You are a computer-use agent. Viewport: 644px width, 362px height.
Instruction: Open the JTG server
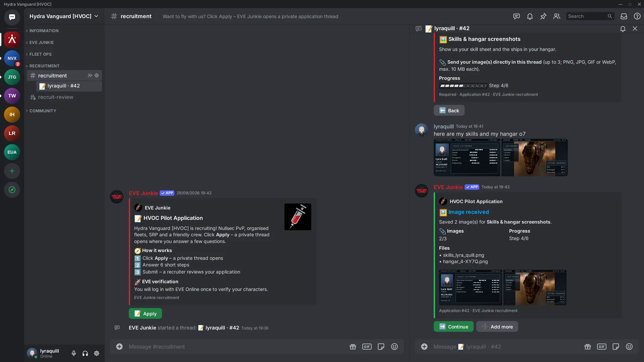pyautogui.click(x=12, y=77)
